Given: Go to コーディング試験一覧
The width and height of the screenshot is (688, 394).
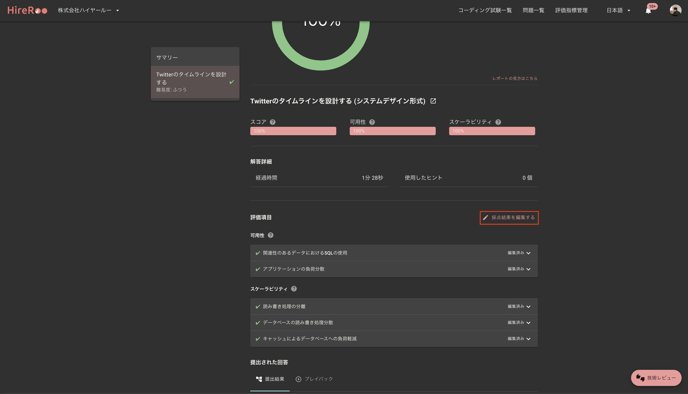Looking at the screenshot, I should click(x=485, y=11).
